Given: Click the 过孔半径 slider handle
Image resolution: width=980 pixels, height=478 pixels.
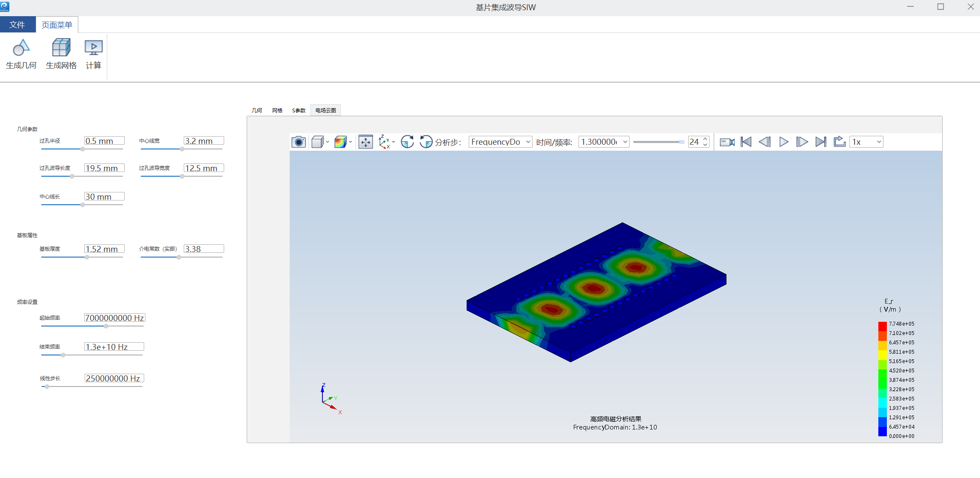Looking at the screenshot, I should pyautogui.click(x=83, y=149).
